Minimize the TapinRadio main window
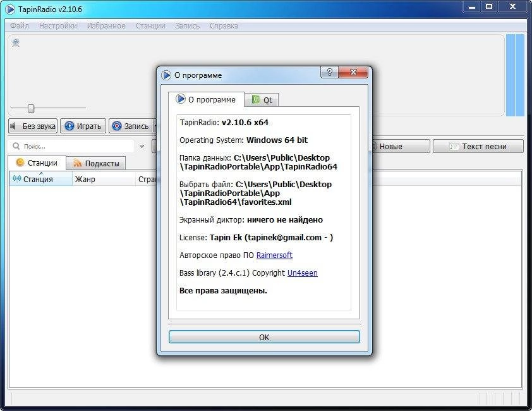This screenshot has width=532, height=411. (x=472, y=7)
